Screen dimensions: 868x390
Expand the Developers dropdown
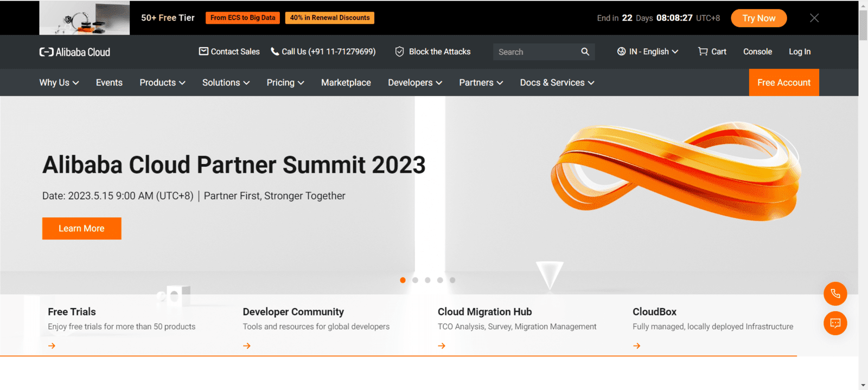pyautogui.click(x=415, y=83)
